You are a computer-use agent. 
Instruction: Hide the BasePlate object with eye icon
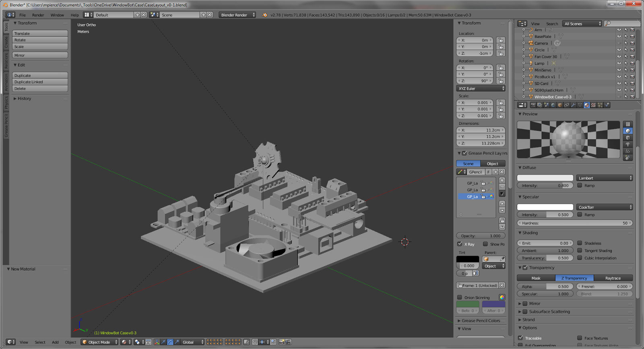pos(619,37)
